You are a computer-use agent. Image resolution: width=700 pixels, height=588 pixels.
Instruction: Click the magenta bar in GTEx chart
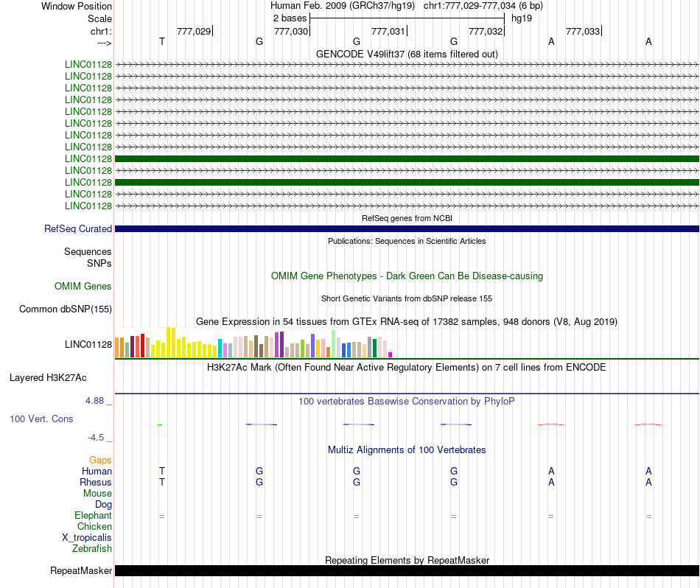391,354
